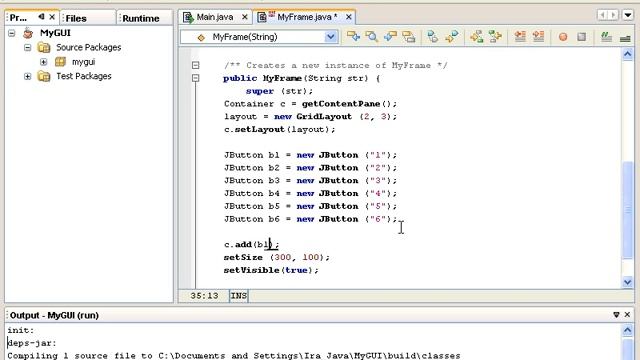Click the next matching icon with yellow right arrow
Image resolution: width=640 pixels, height=360 pixels.
[x=495, y=37]
